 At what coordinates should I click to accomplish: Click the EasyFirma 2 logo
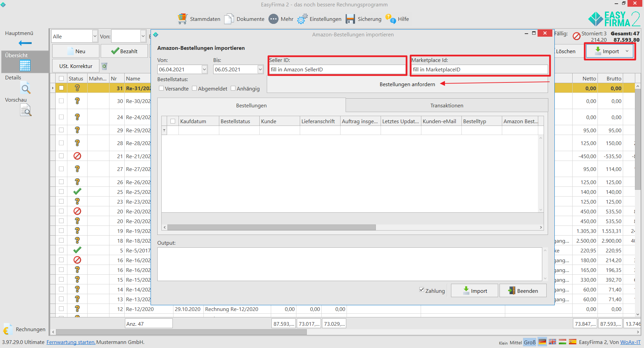pyautogui.click(x=614, y=19)
